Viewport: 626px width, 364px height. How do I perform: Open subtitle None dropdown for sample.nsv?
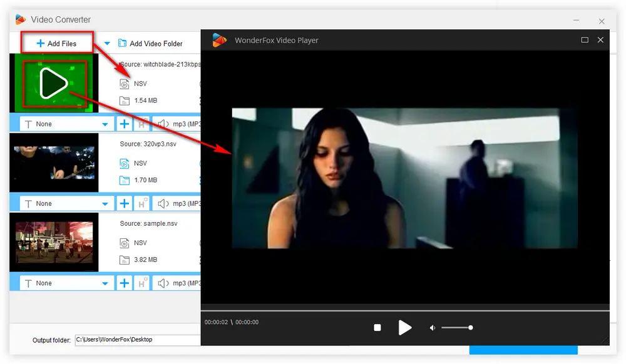pyautogui.click(x=66, y=283)
